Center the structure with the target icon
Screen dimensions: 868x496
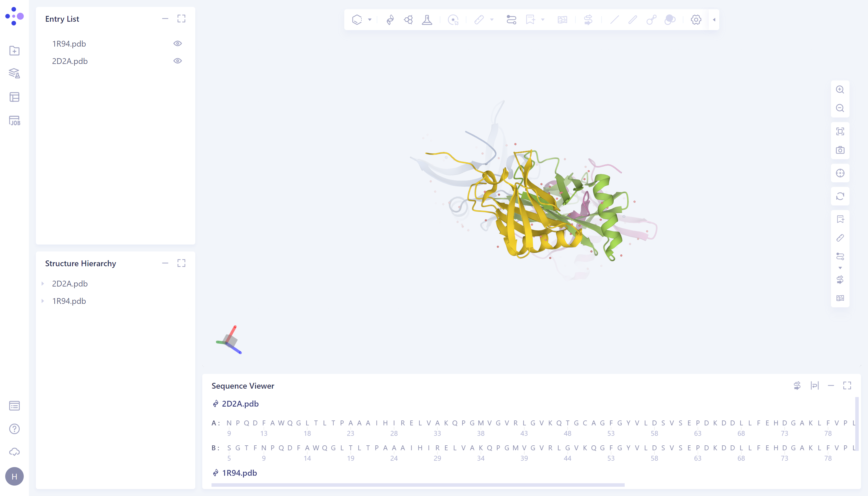click(x=841, y=173)
